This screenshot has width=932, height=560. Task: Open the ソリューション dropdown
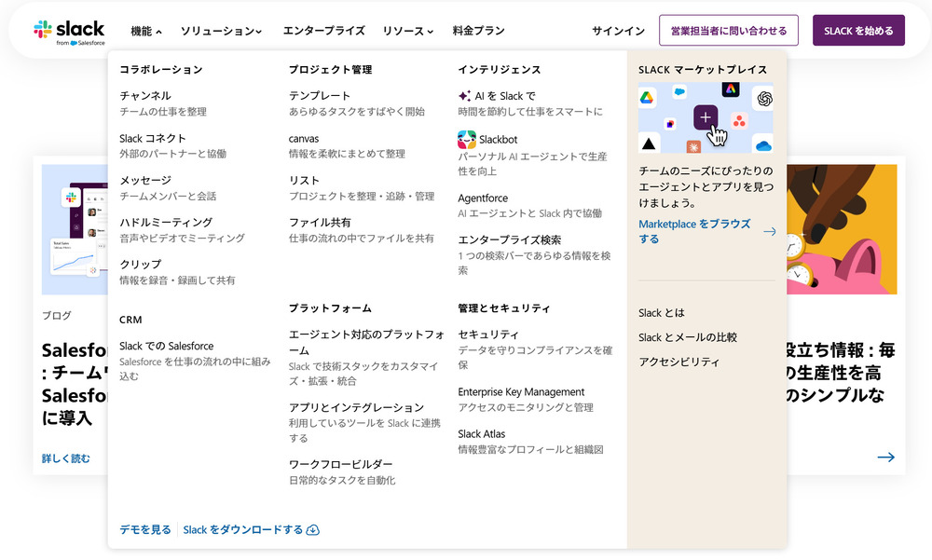coord(221,30)
